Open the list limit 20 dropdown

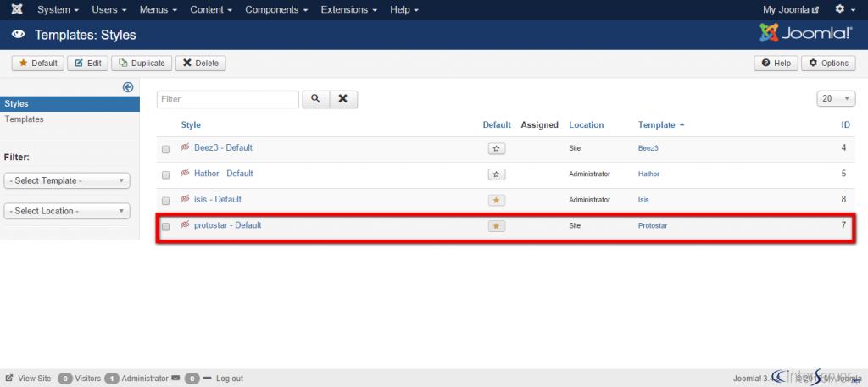tap(836, 98)
